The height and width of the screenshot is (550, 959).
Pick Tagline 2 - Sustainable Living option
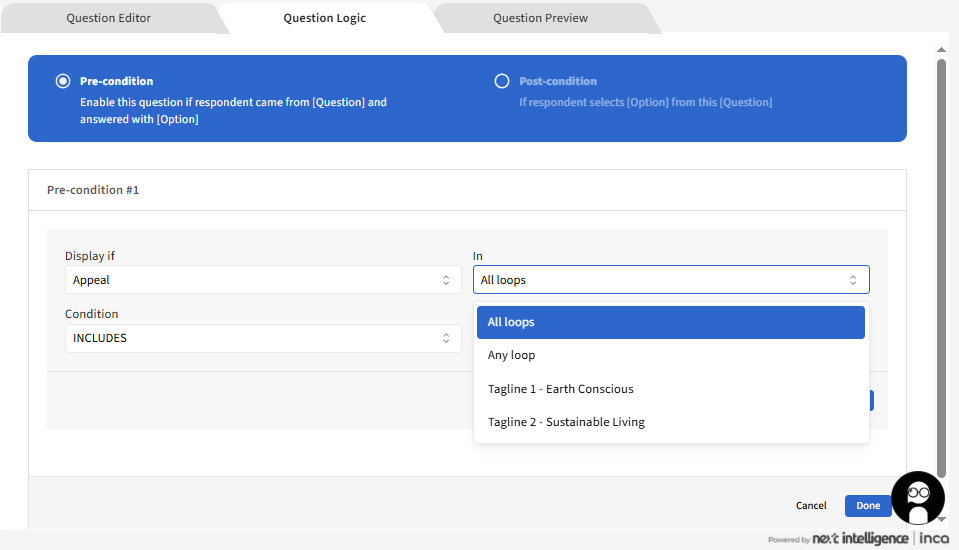(566, 422)
